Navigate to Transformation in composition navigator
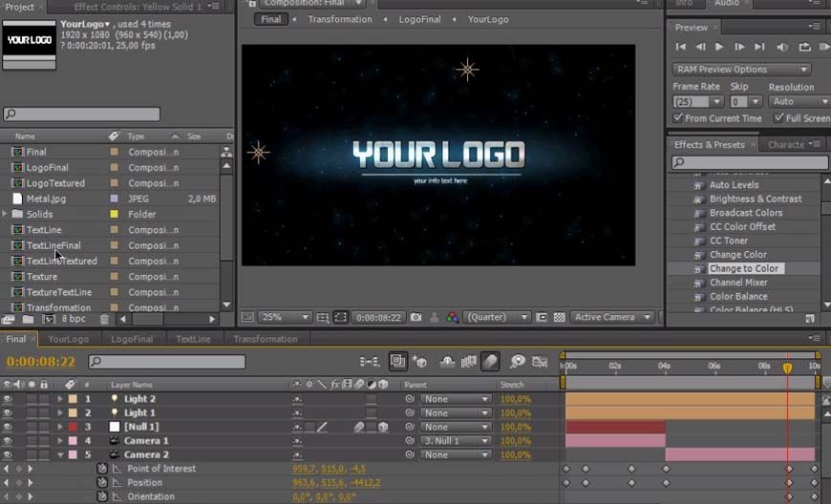831x504 pixels. pos(340,19)
